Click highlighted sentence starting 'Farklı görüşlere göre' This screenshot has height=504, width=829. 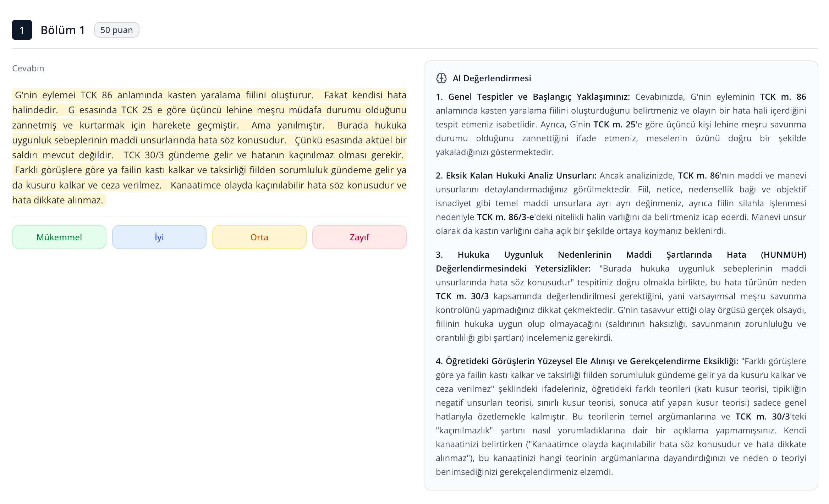pos(210,170)
